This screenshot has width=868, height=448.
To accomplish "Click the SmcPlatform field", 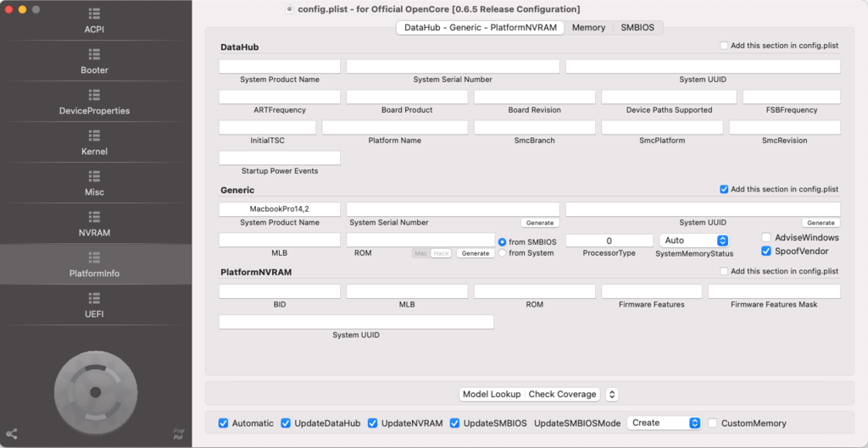I will [x=662, y=127].
